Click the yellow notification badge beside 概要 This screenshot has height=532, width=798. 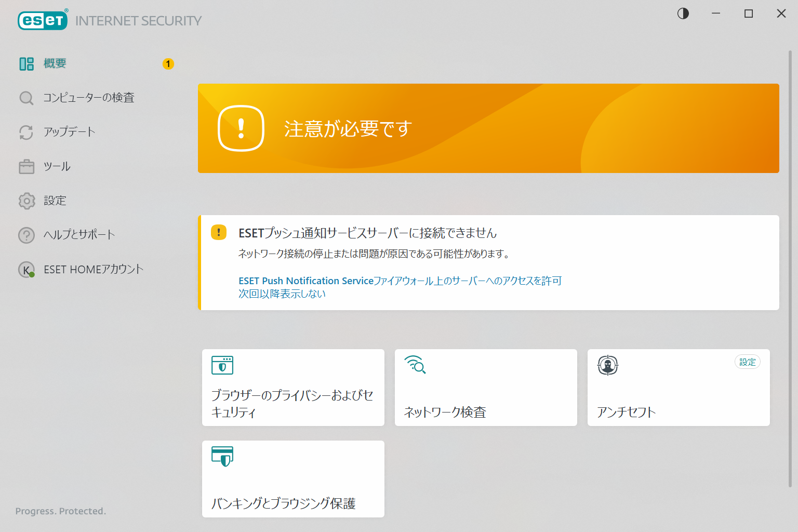[168, 64]
